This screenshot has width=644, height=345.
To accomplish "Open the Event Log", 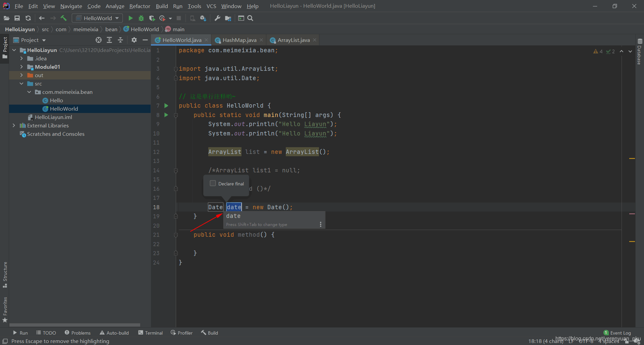I will point(617,333).
